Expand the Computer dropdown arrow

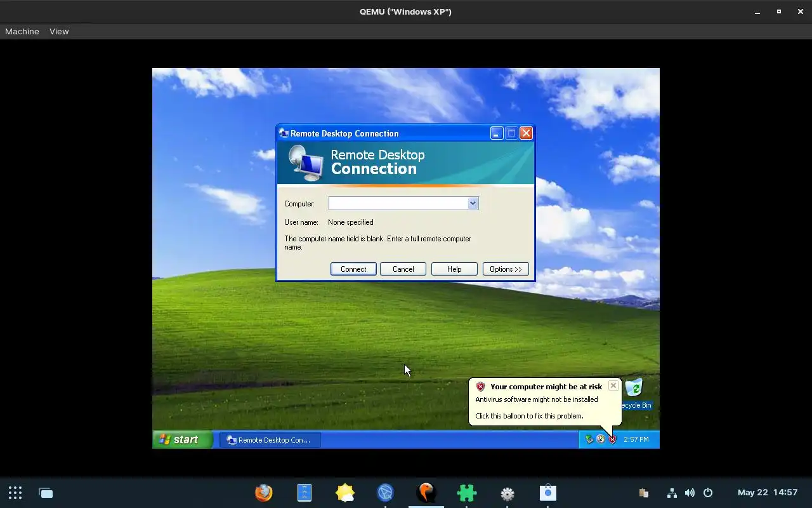pos(473,203)
